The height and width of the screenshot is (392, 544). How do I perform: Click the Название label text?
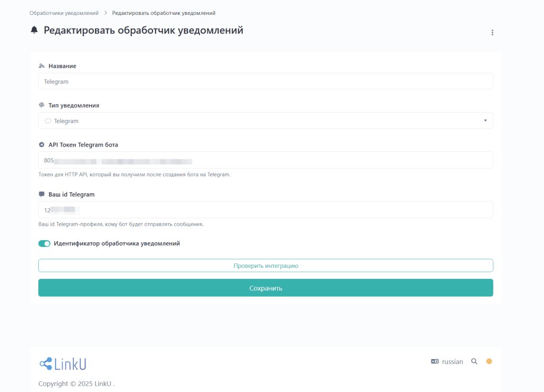point(63,66)
